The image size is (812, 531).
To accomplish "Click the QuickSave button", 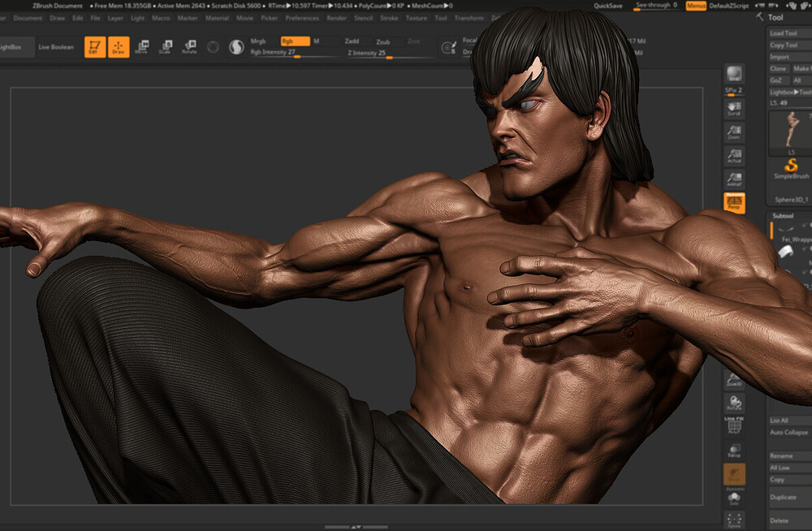I will [x=608, y=6].
